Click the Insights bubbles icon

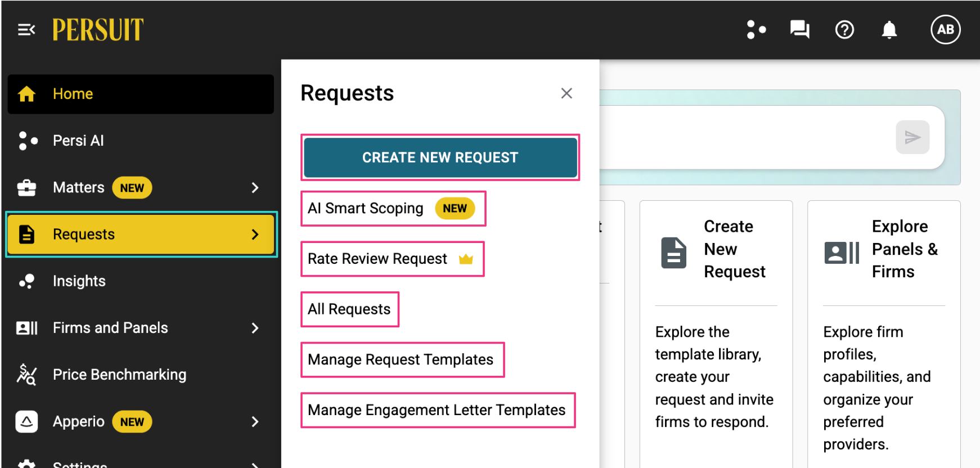(x=26, y=281)
